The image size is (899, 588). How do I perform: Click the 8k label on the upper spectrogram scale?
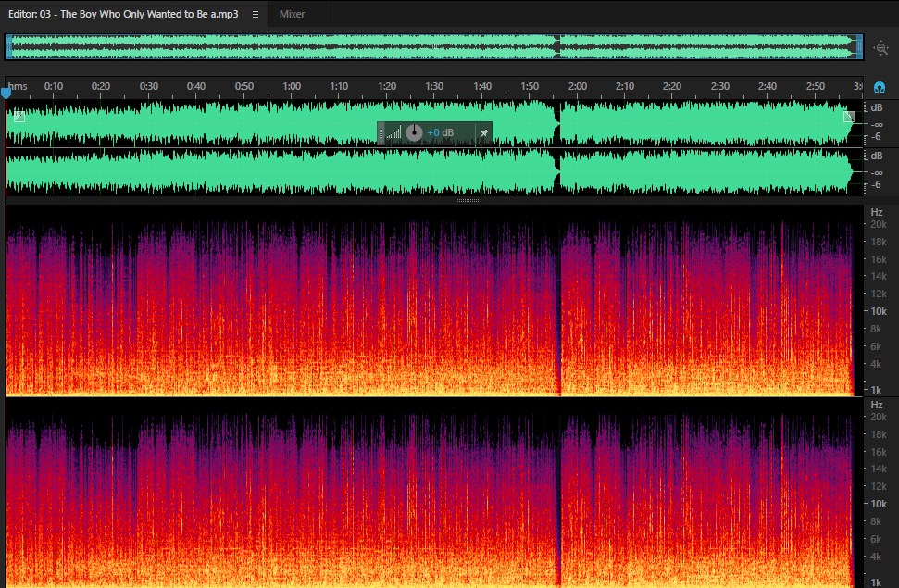coord(876,329)
